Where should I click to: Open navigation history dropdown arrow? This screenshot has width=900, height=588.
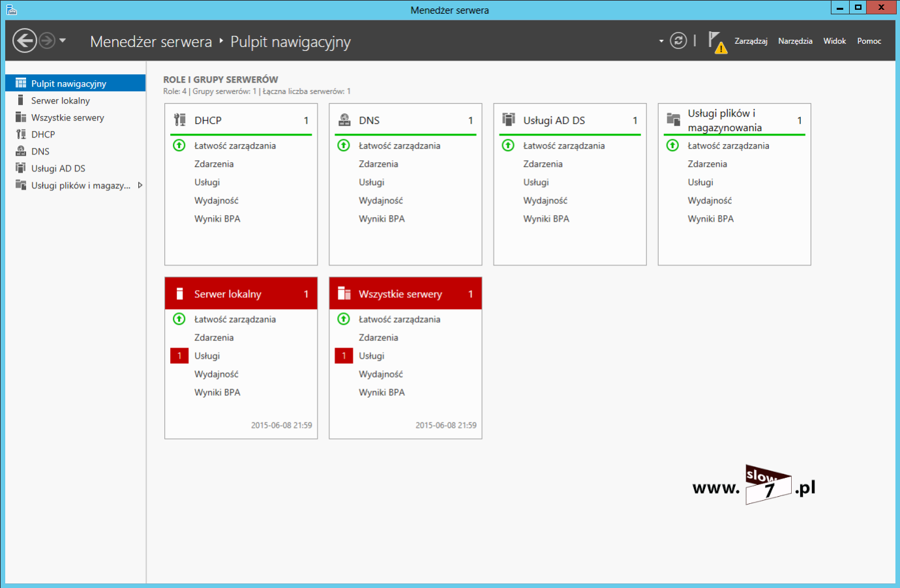tap(63, 40)
